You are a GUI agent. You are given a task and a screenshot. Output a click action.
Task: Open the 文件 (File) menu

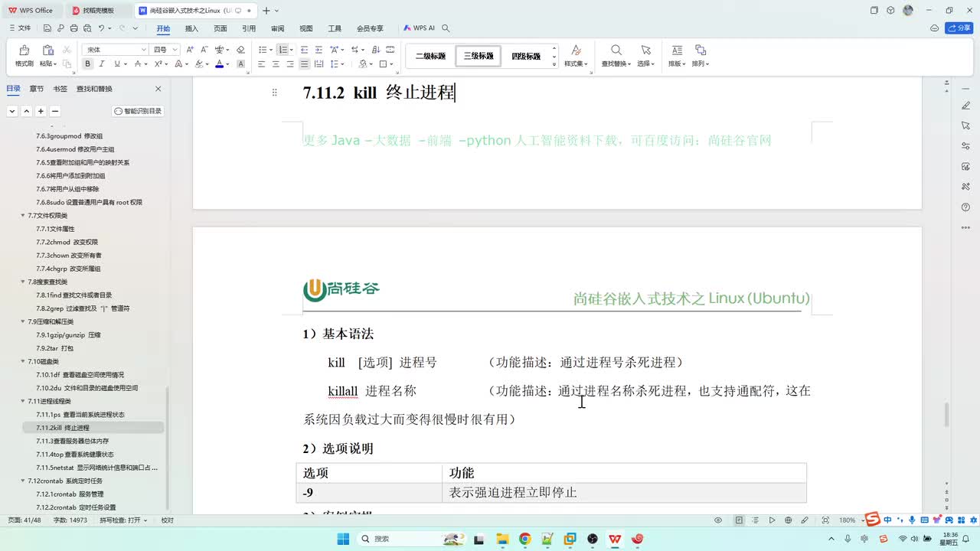click(20, 28)
